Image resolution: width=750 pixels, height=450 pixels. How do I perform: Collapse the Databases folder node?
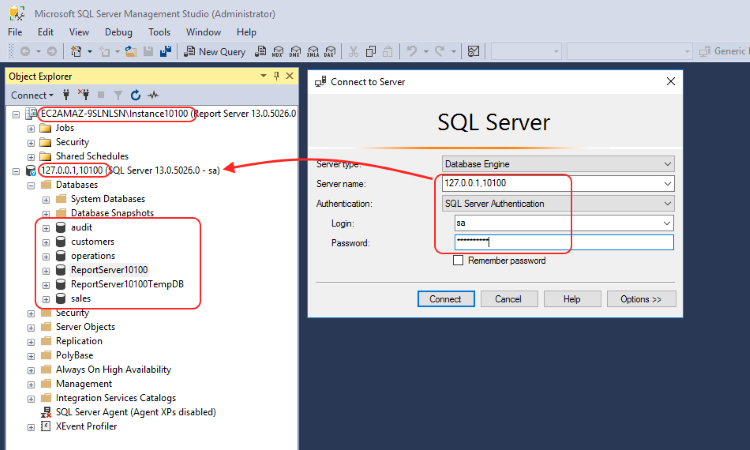(31, 185)
